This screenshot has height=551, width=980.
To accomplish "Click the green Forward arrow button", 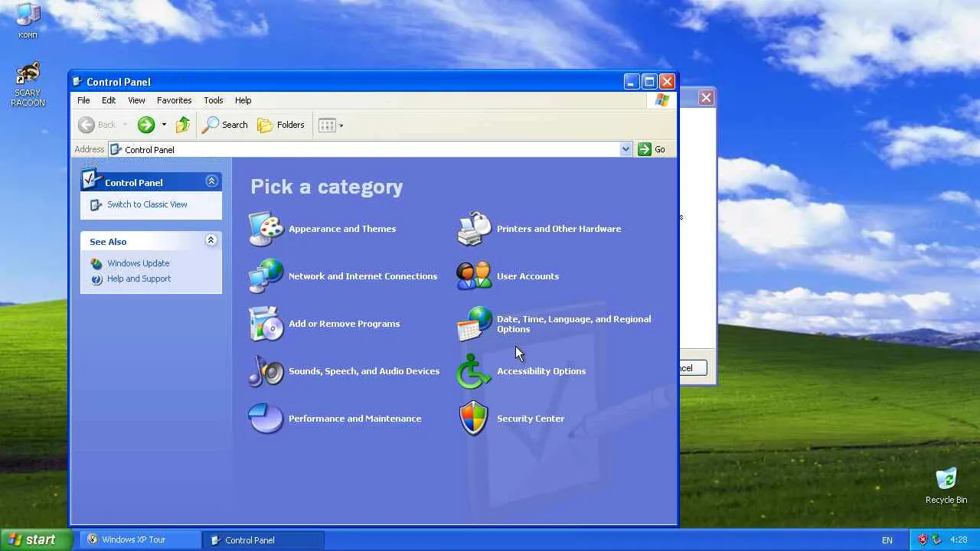I will click(146, 125).
